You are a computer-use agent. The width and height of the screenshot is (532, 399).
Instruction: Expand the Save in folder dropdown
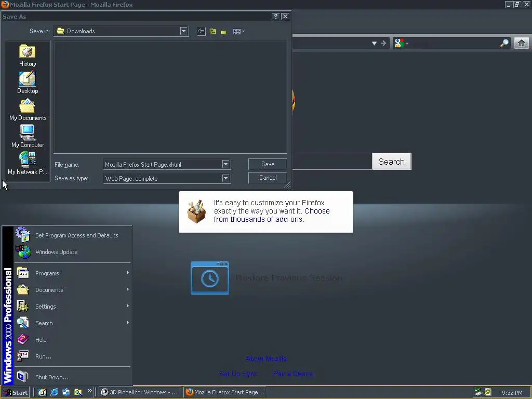click(183, 31)
